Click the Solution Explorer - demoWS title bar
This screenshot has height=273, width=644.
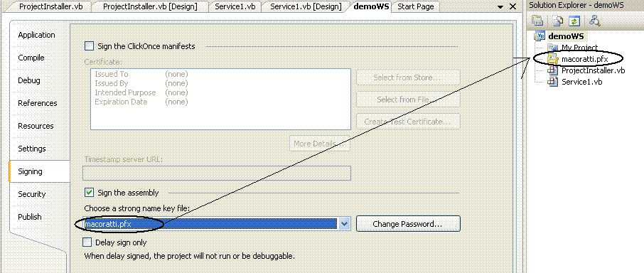pyautogui.click(x=585, y=6)
